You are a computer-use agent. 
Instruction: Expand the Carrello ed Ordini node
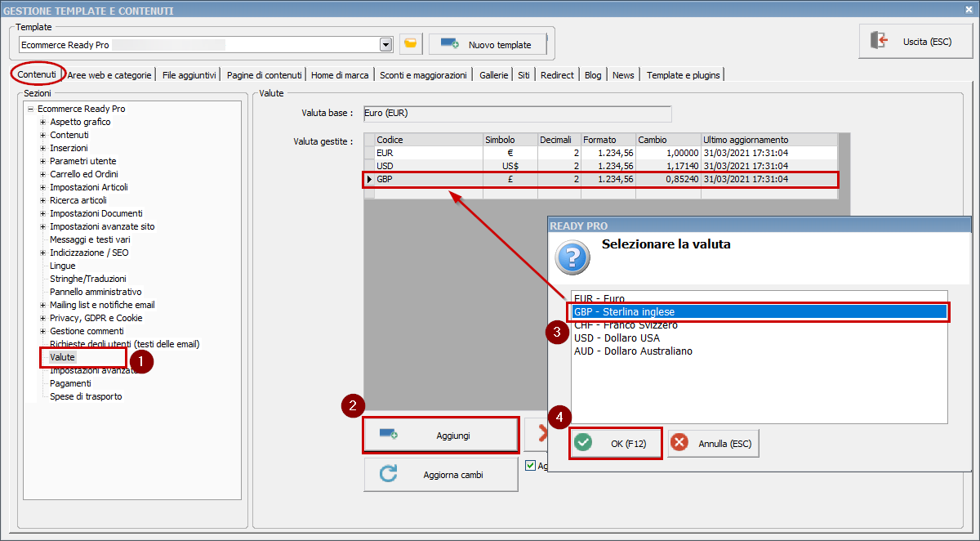click(43, 174)
